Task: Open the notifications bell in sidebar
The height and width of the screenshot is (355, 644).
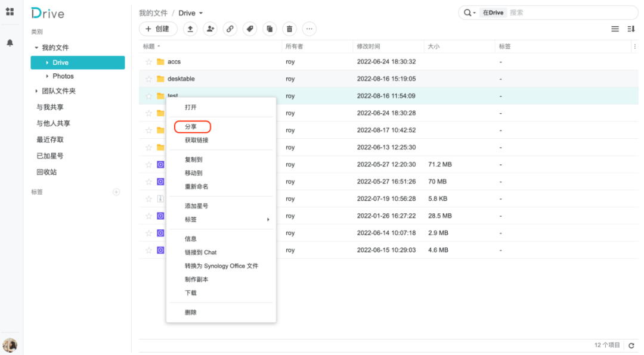Action: [10, 43]
